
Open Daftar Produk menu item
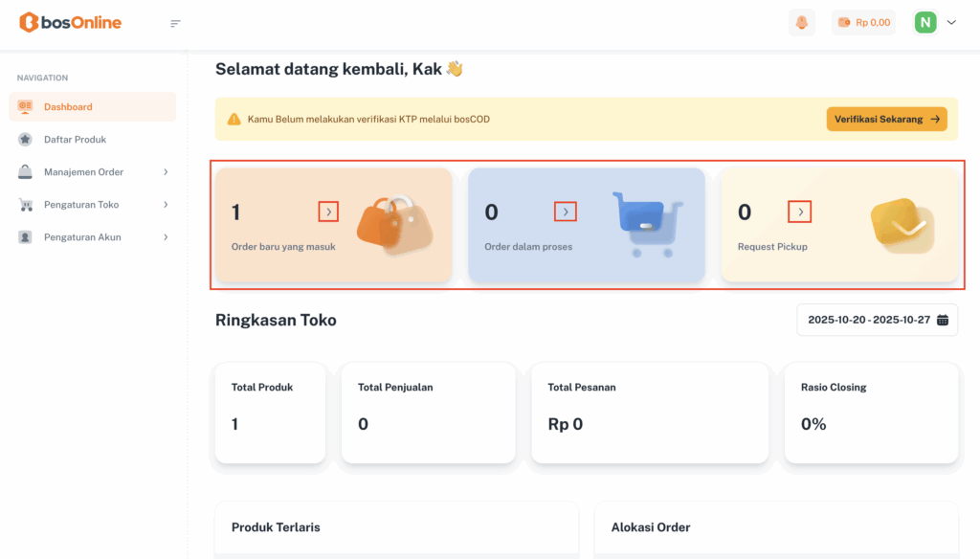coord(75,140)
